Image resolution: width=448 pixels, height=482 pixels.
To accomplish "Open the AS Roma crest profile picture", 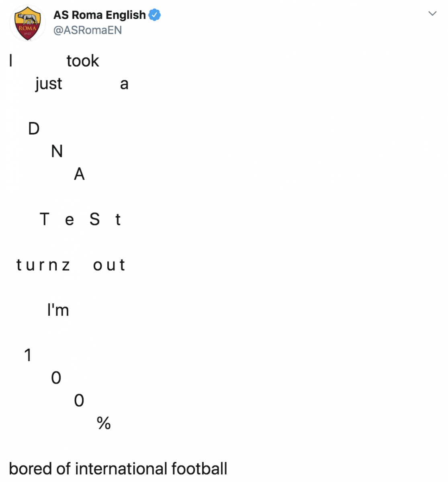I will pos(27,23).
